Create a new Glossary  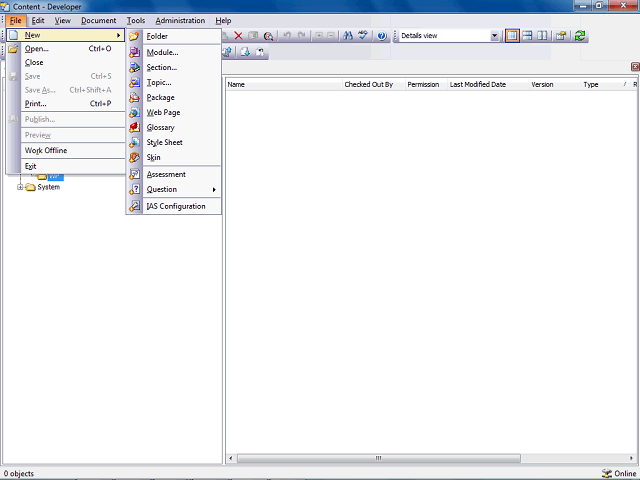174,127
